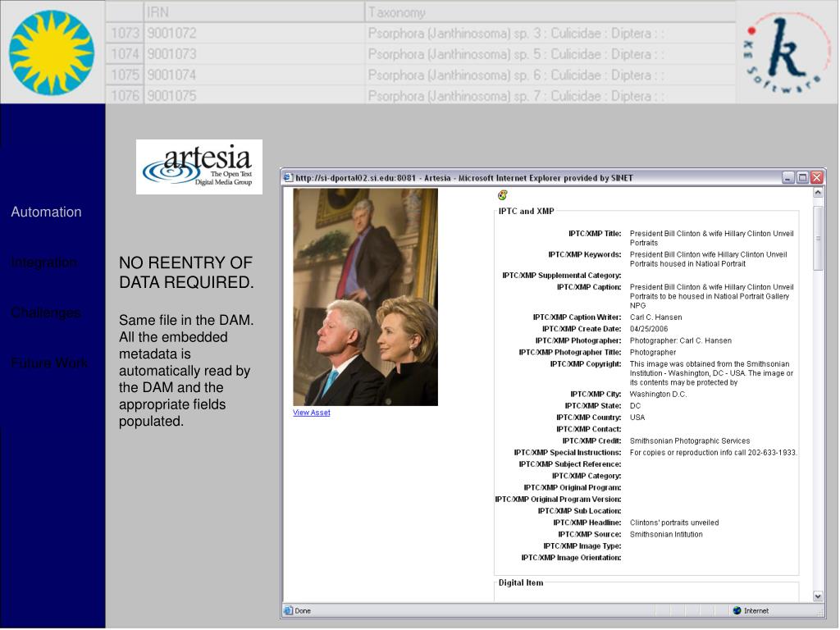
Task: Click the IPTC/XMP Subject Reference label
Action: click(570, 464)
